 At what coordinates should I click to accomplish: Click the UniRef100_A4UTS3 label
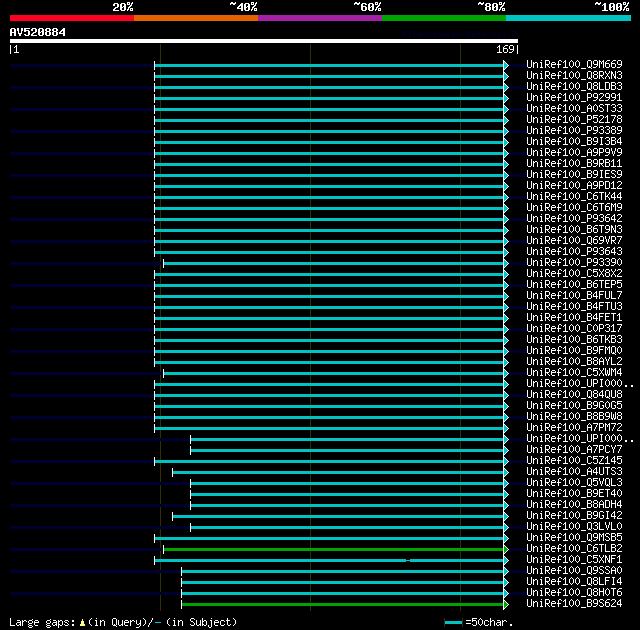(x=574, y=472)
